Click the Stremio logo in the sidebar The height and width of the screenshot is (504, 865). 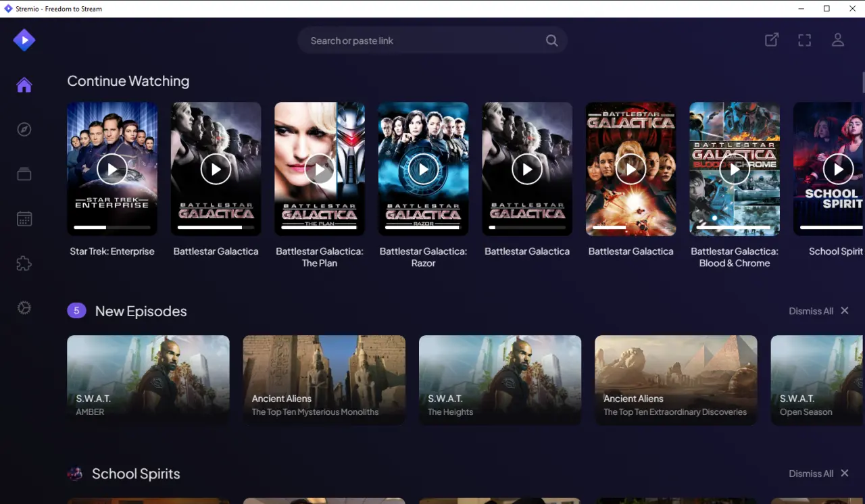tap(24, 41)
